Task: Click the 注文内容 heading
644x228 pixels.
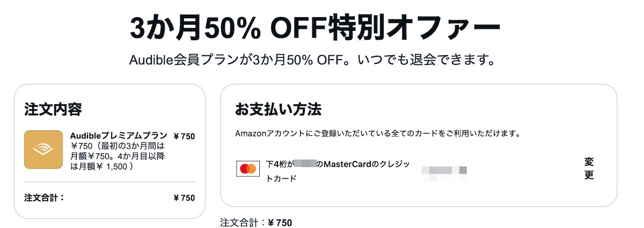Action: click(53, 109)
